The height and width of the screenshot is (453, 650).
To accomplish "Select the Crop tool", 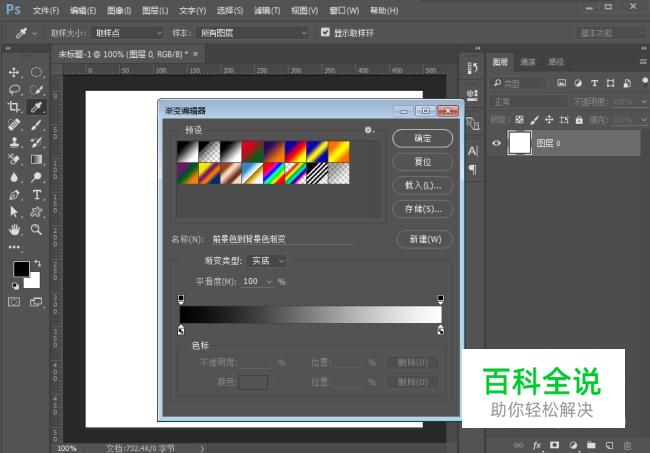I will [x=14, y=107].
